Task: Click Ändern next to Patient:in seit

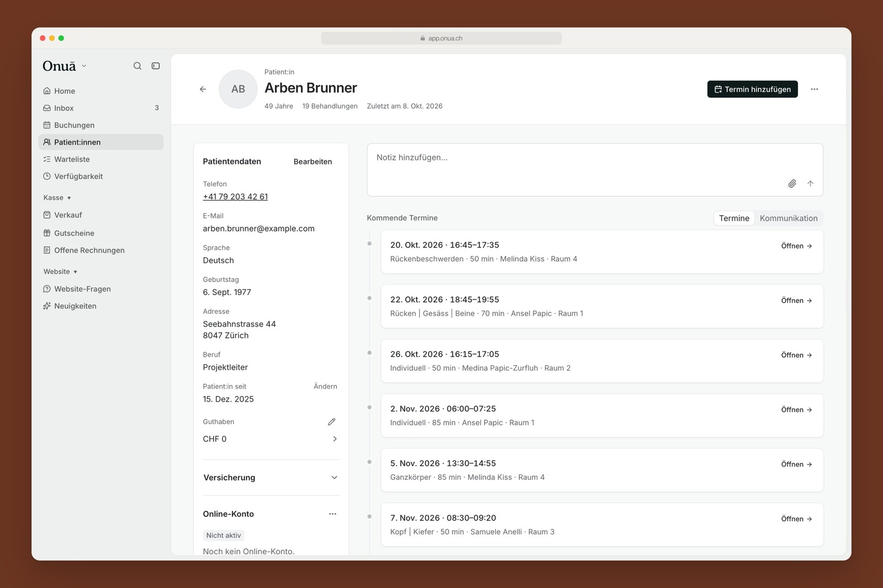Action: (325, 386)
